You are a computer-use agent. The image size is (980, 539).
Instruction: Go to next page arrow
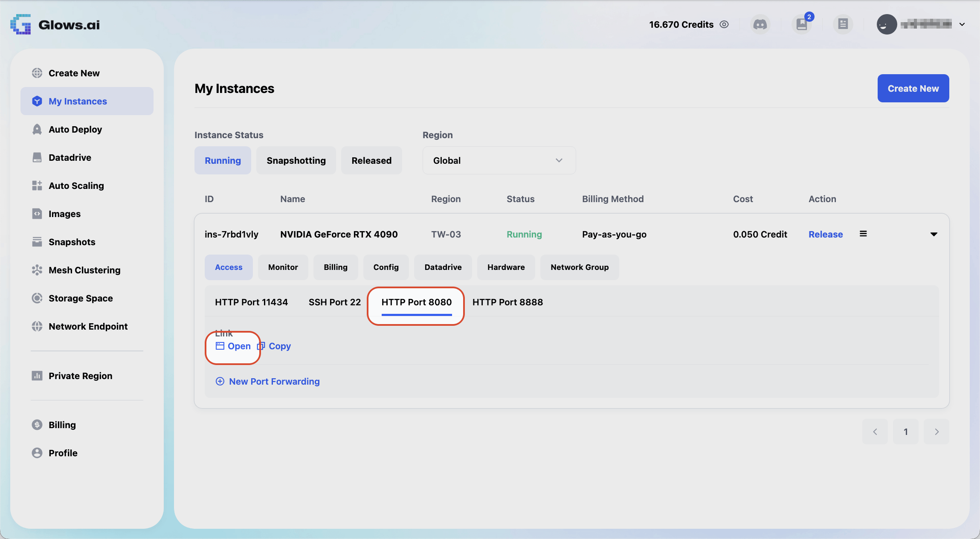tap(937, 432)
